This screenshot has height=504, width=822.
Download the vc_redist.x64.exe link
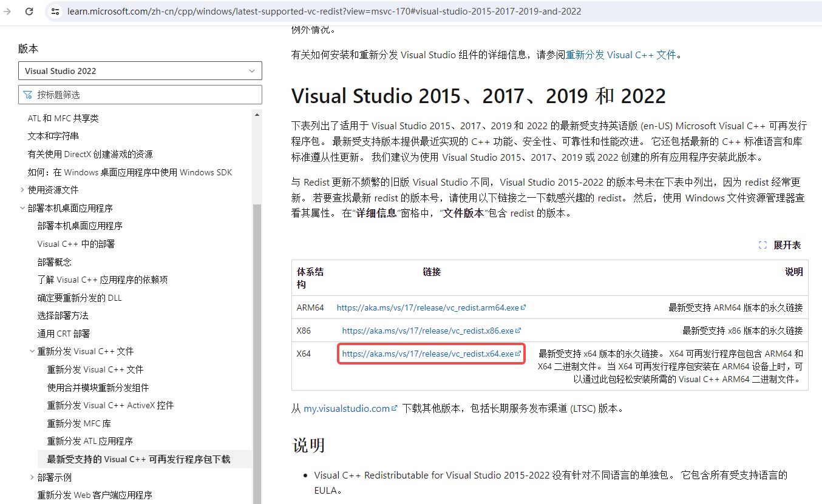(428, 354)
